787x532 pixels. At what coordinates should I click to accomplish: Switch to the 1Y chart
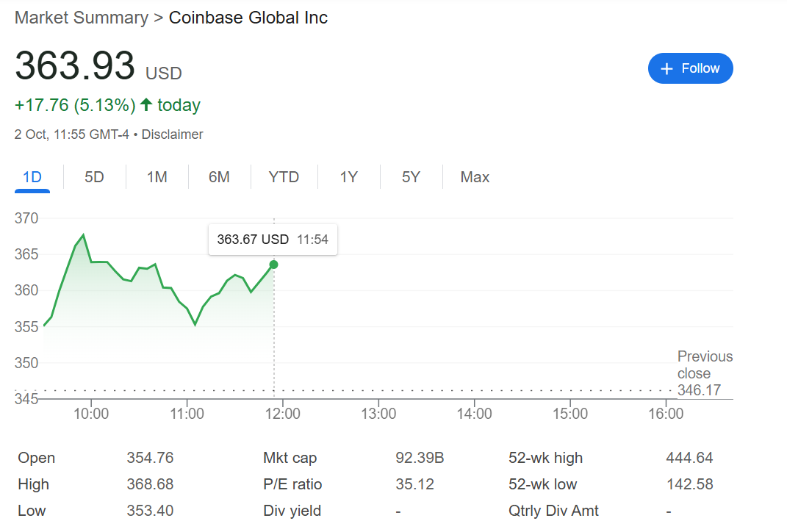(348, 177)
